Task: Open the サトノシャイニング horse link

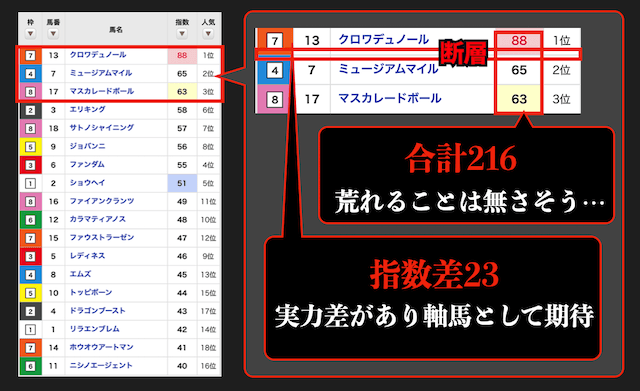Action: click(102, 128)
